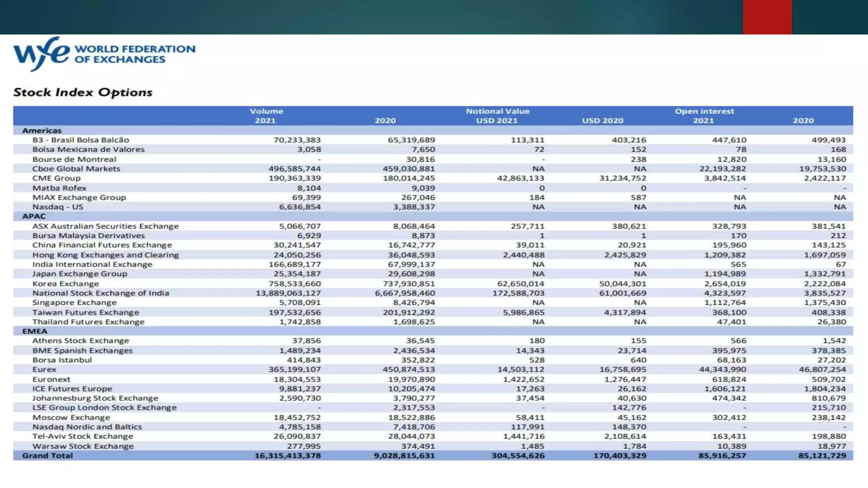868x488 pixels.
Task: Click the Open interest column header
Action: point(704,111)
